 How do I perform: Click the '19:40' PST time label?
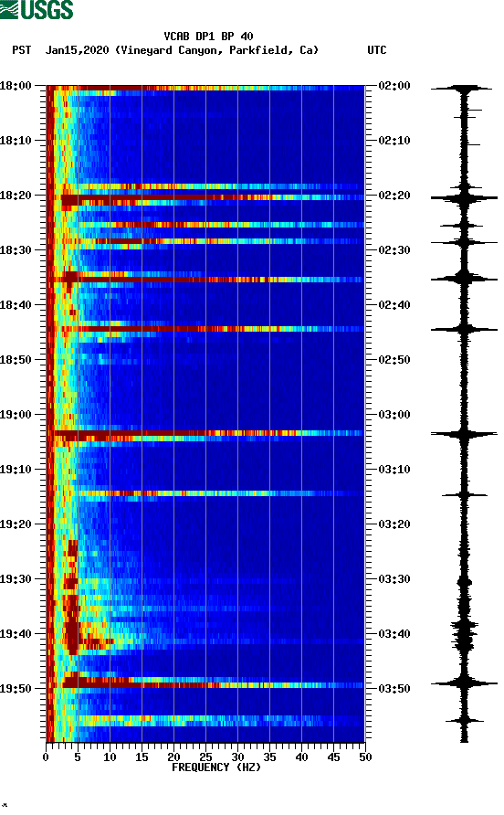click(16, 634)
